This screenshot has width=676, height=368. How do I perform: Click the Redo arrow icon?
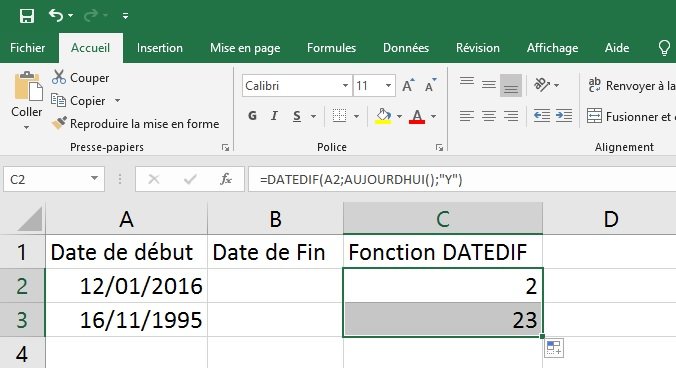tap(91, 16)
